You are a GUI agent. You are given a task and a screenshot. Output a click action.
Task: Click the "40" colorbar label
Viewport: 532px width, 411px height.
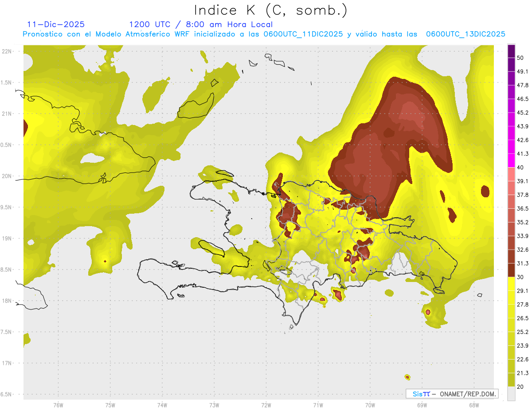click(x=520, y=168)
